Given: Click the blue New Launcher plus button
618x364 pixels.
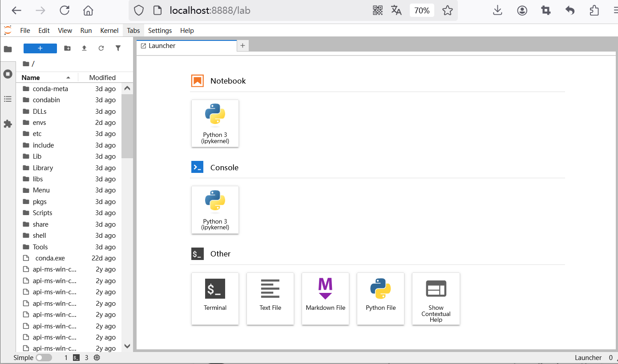Looking at the screenshot, I should (40, 48).
